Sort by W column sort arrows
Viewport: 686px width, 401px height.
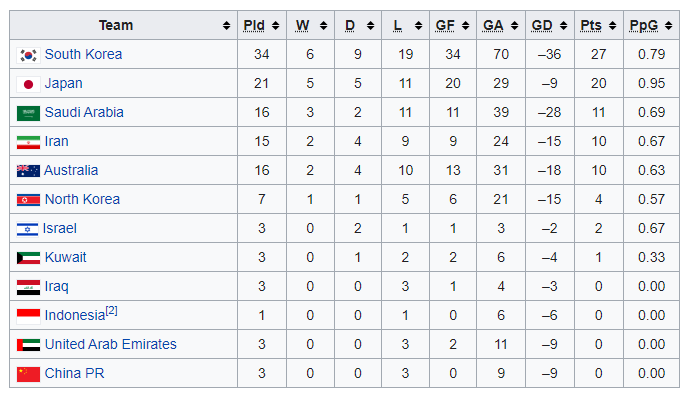[x=323, y=25]
